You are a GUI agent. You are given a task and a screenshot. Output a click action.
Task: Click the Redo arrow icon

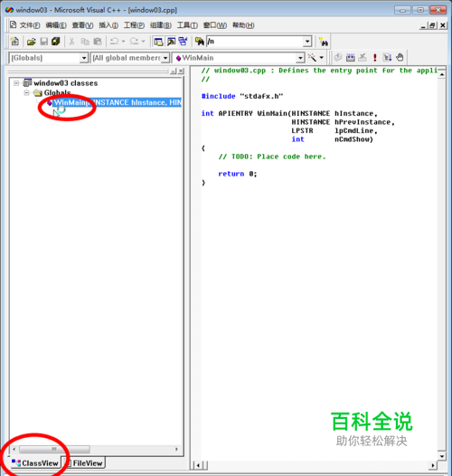134,41
